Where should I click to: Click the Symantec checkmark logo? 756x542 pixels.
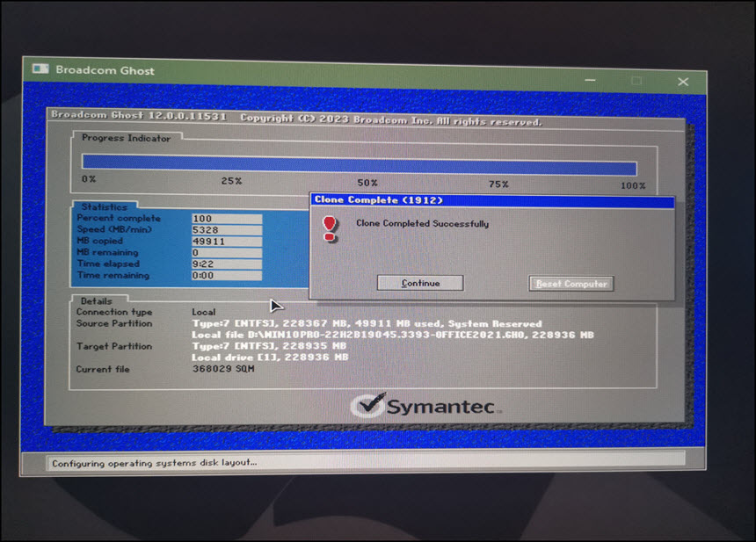368,405
